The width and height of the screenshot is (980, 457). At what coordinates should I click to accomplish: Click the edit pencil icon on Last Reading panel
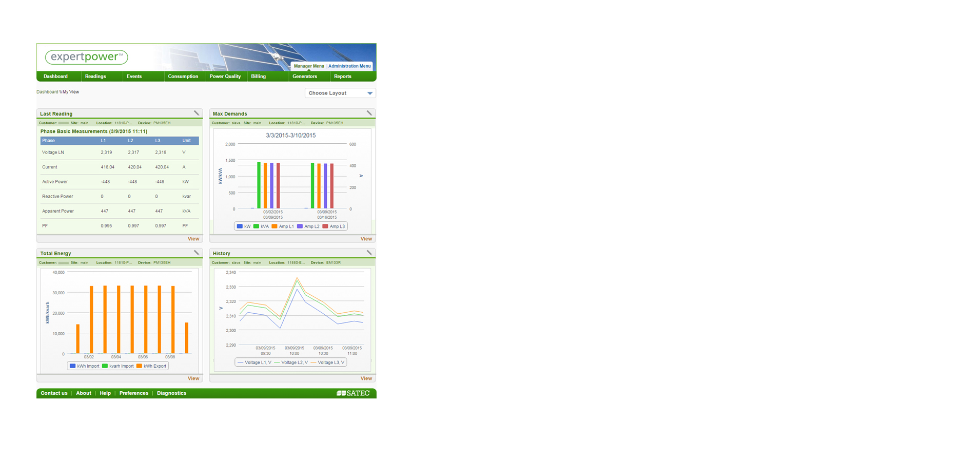click(197, 113)
